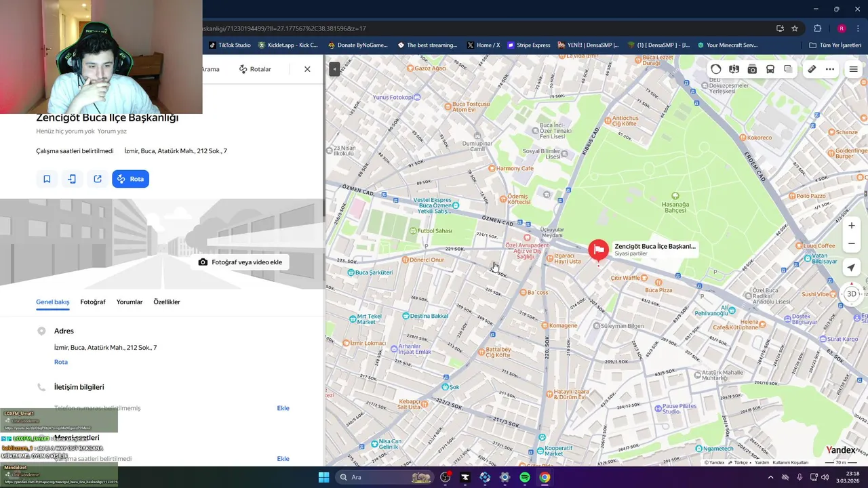Click the red flag map marker

coord(598,251)
